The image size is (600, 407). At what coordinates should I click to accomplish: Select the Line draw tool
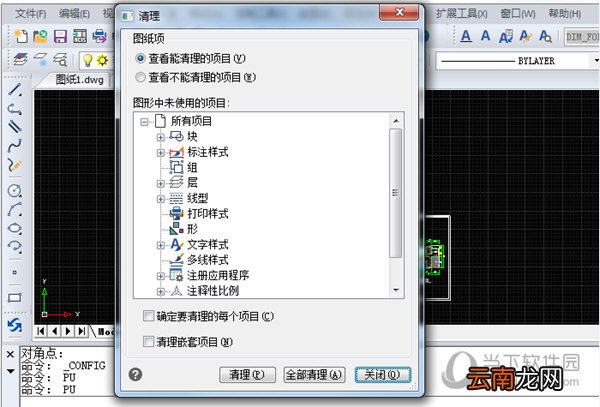click(15, 90)
